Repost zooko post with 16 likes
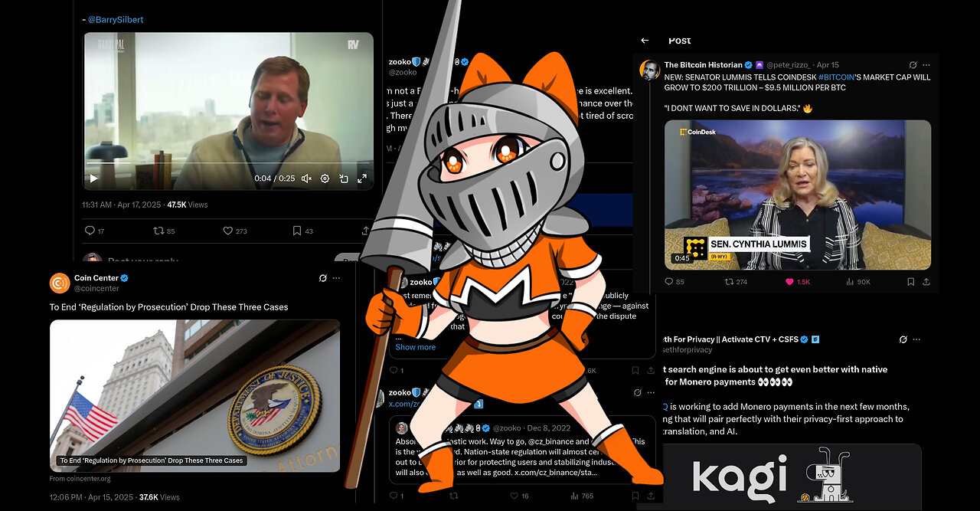The image size is (980, 511). coord(453,496)
